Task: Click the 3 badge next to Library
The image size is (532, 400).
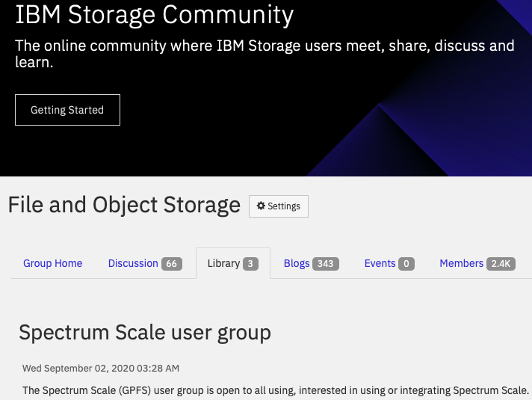Action: coord(250,264)
